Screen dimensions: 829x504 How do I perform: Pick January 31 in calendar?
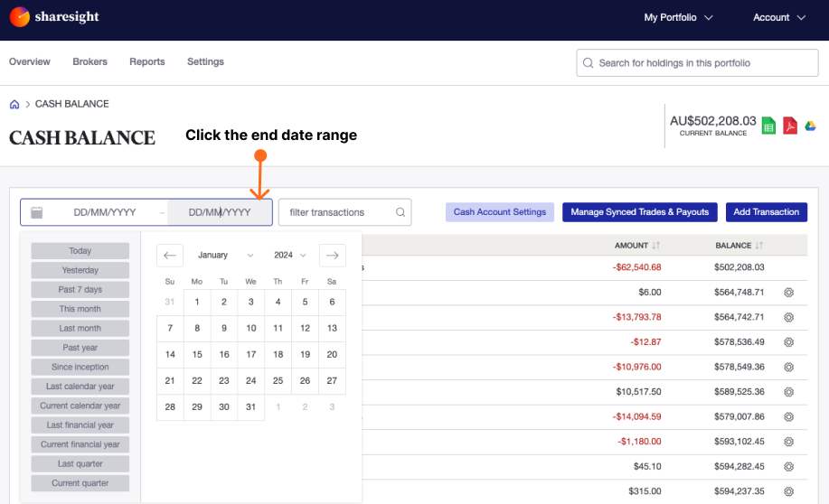click(x=251, y=407)
